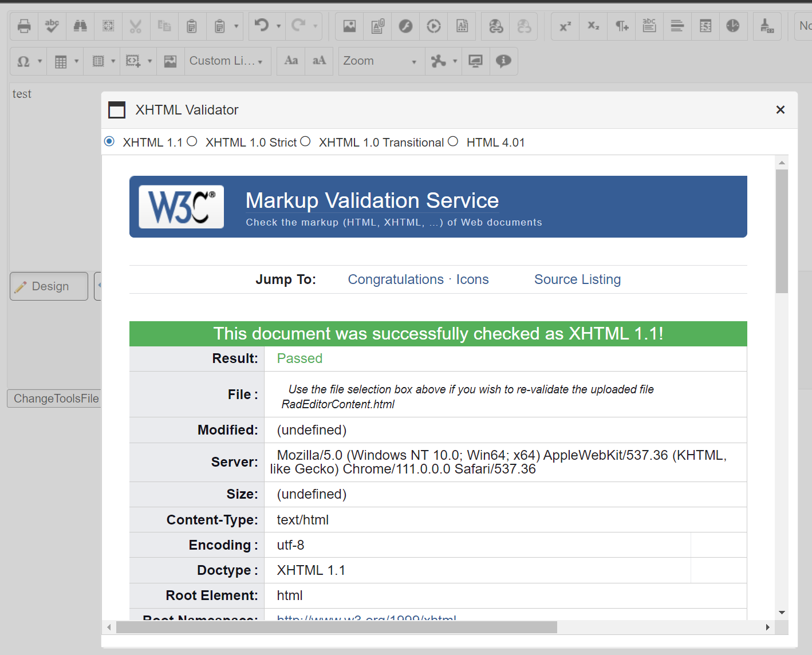Jump to the Congratulations section link
Image resolution: width=812 pixels, height=655 pixels.
coord(396,279)
